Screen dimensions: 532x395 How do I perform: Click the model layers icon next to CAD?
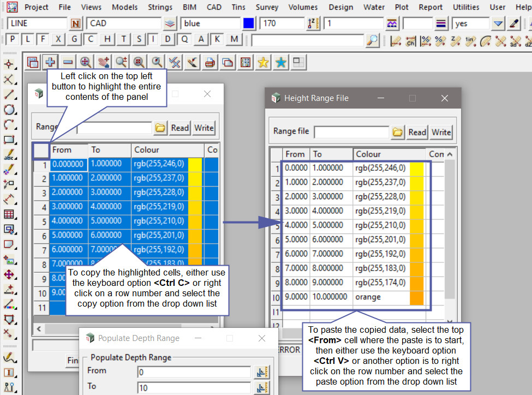tap(170, 23)
